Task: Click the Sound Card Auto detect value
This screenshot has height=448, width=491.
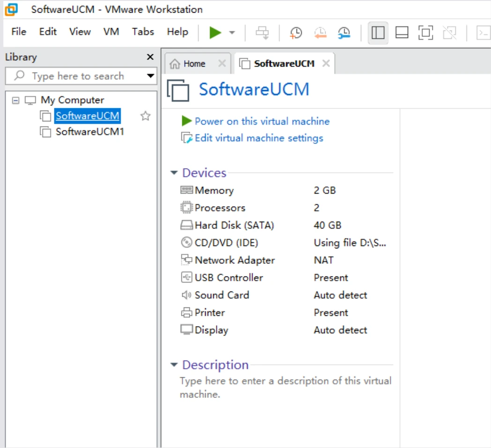Action: point(341,295)
